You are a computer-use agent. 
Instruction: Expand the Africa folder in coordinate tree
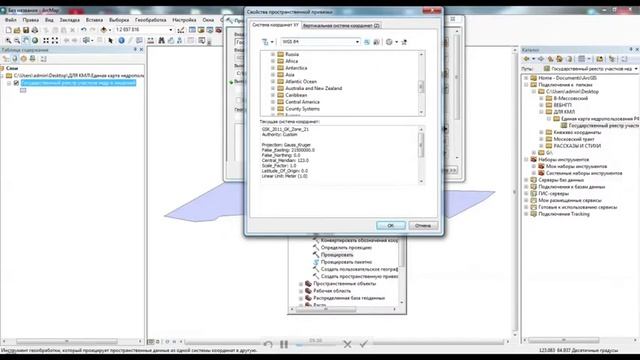(273, 61)
